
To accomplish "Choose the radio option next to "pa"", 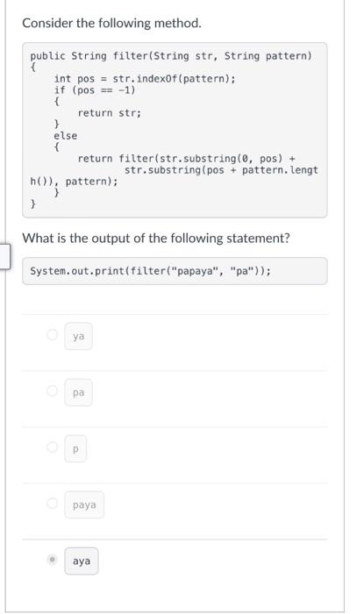I will click(52, 391).
